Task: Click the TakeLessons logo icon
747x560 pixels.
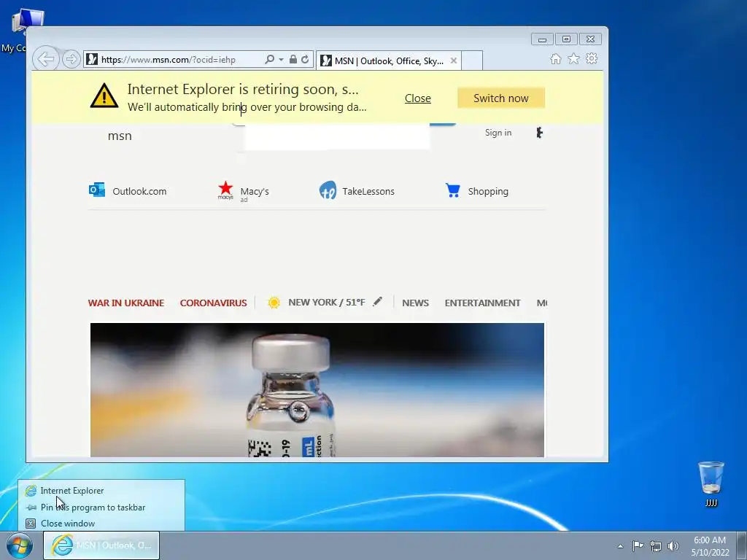Action: 328,190
